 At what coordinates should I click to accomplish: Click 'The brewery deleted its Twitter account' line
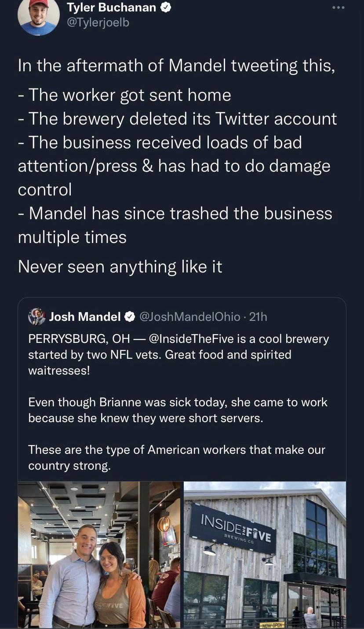click(177, 119)
